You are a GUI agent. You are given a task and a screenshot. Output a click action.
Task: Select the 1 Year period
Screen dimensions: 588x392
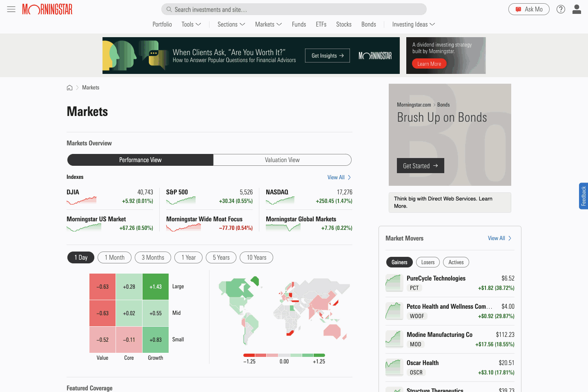click(189, 258)
